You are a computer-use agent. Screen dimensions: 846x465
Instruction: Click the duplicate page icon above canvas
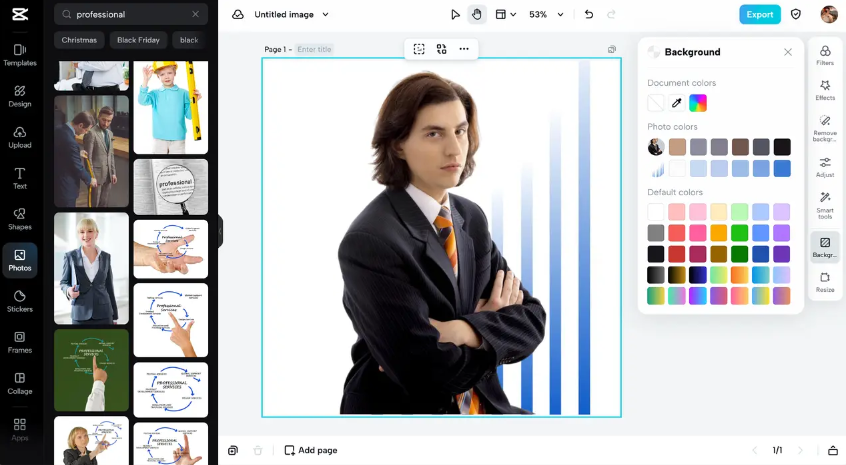tap(612, 49)
